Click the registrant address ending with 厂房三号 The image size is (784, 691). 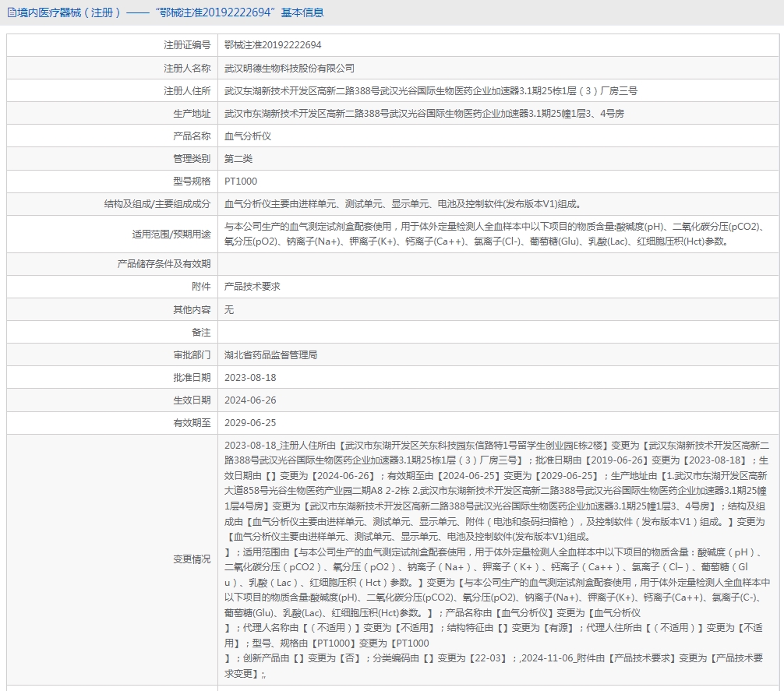(x=430, y=91)
